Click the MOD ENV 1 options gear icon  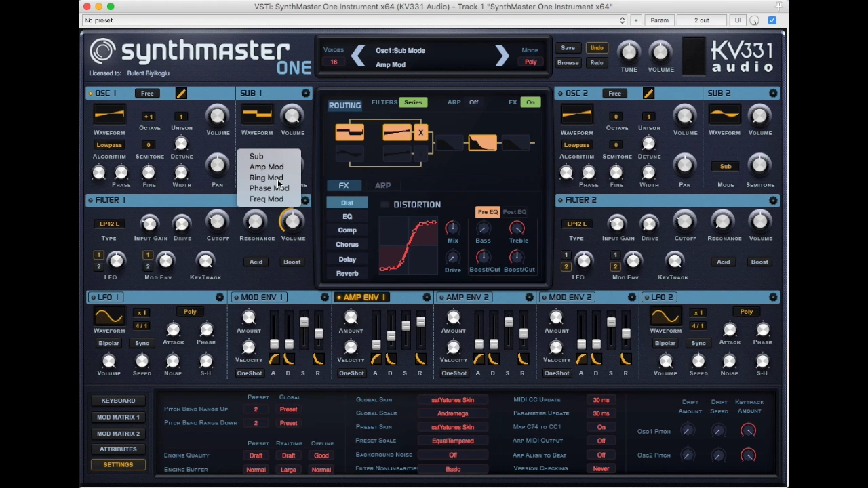325,297
